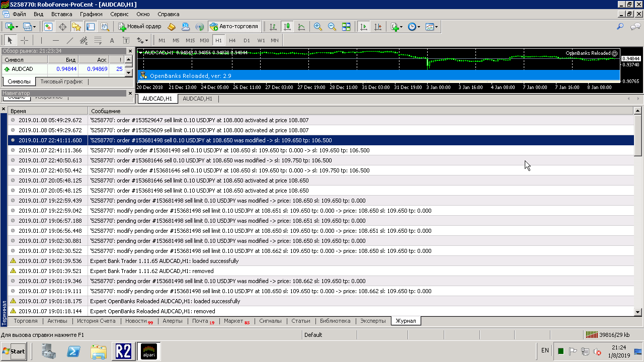
Task: Open the Вставка menu
Action: [x=61, y=14]
